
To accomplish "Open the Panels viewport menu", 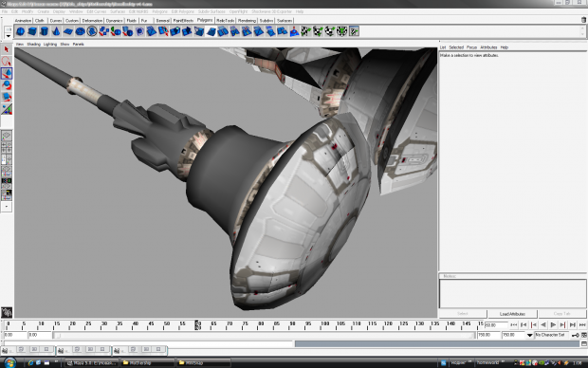I will coord(78,45).
